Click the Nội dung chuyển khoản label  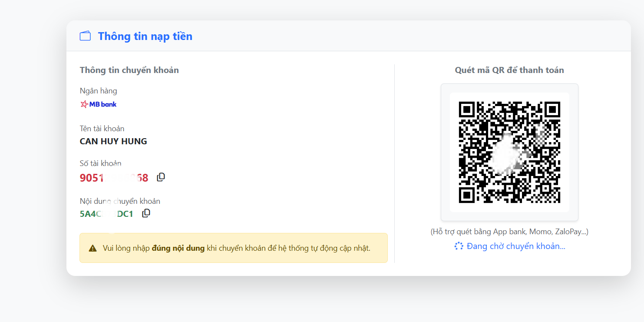tap(120, 201)
